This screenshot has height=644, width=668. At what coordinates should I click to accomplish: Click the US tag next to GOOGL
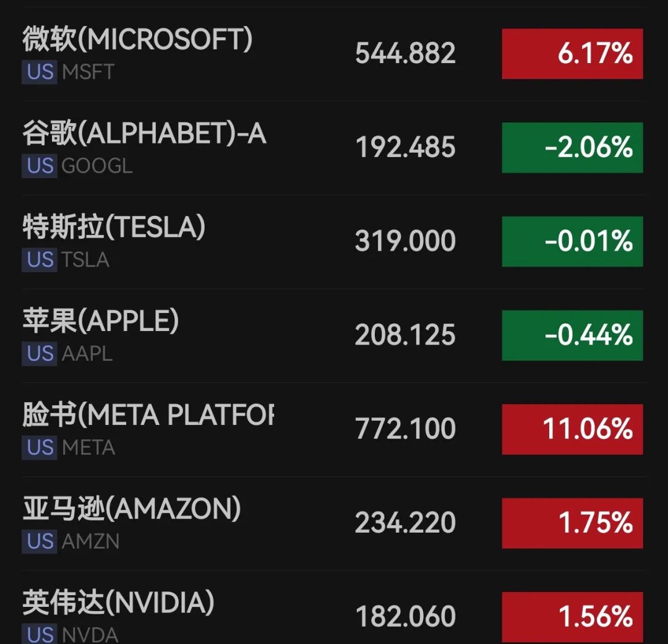point(39,166)
